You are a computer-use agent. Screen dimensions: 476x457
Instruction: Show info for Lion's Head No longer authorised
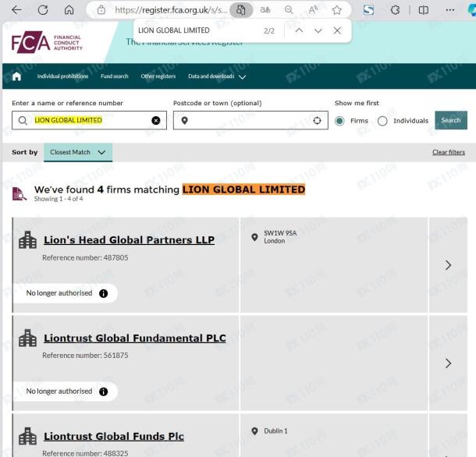pos(104,293)
